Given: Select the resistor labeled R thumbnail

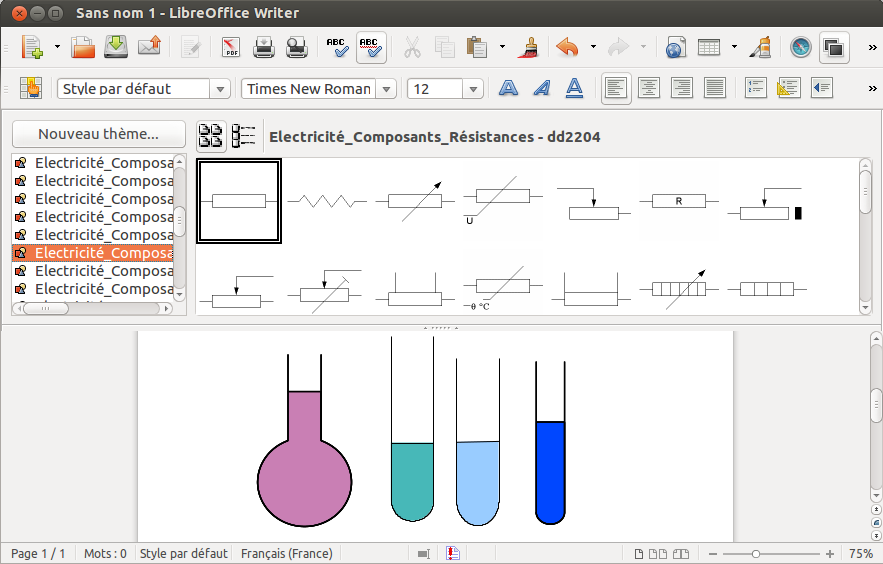Looking at the screenshot, I should click(x=679, y=201).
